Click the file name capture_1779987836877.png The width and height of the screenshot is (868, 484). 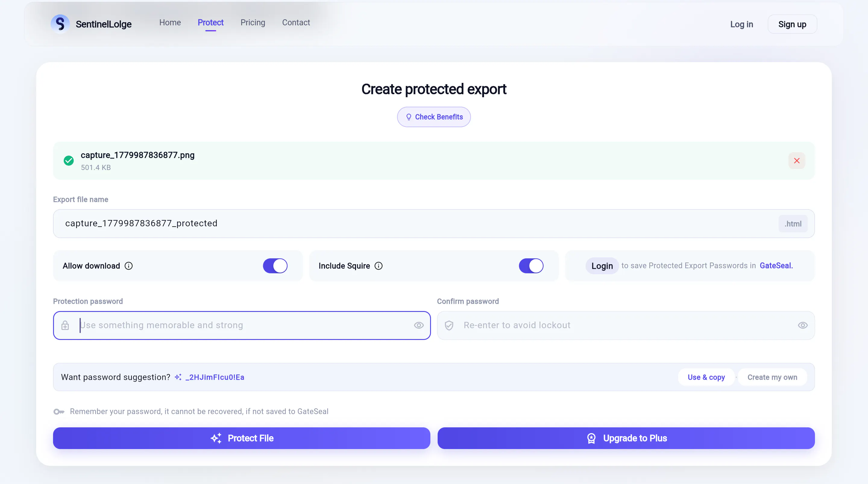coord(137,155)
